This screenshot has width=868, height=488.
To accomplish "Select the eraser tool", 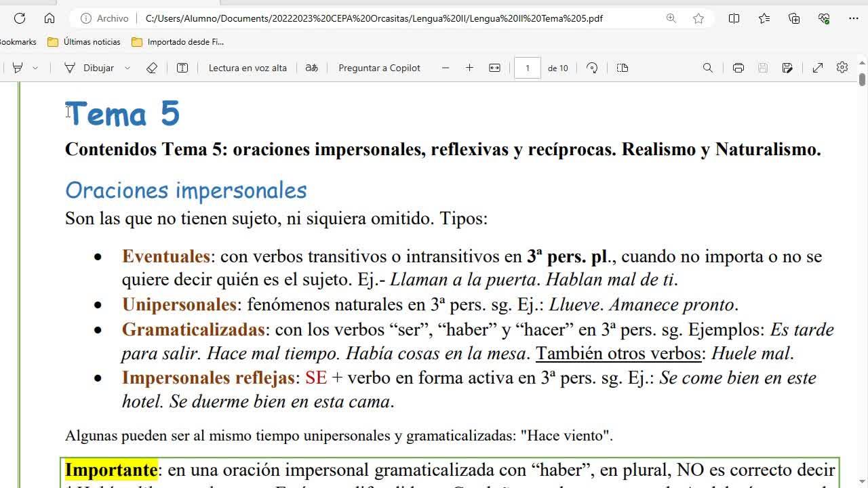I will click(x=152, y=68).
